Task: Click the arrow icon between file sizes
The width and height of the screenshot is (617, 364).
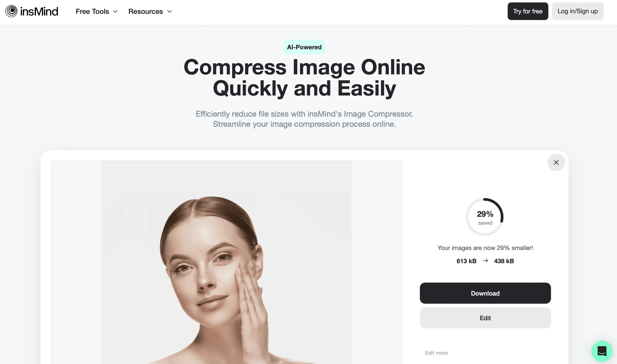Action: tap(485, 261)
